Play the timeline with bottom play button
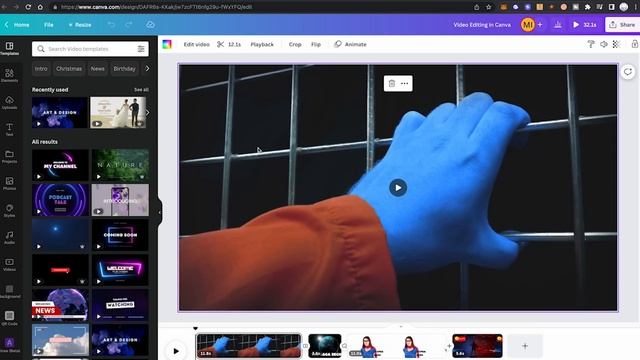The image size is (640, 360). click(x=176, y=351)
